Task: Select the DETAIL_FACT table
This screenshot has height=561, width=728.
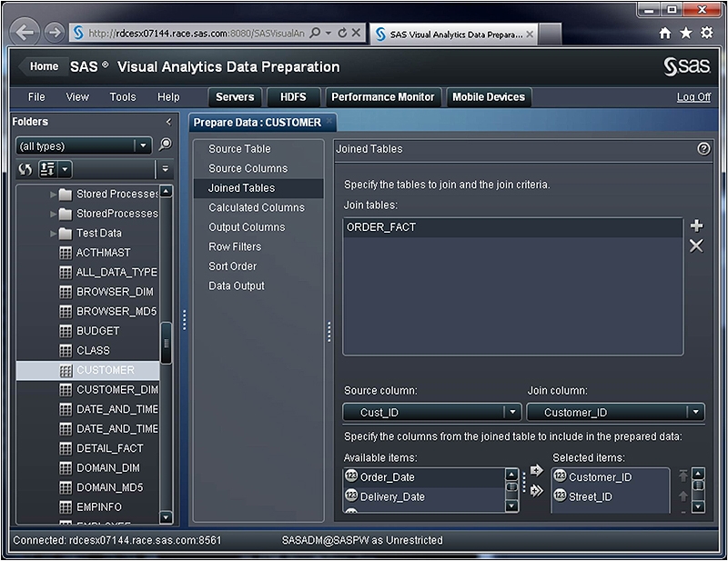Action: [109, 448]
